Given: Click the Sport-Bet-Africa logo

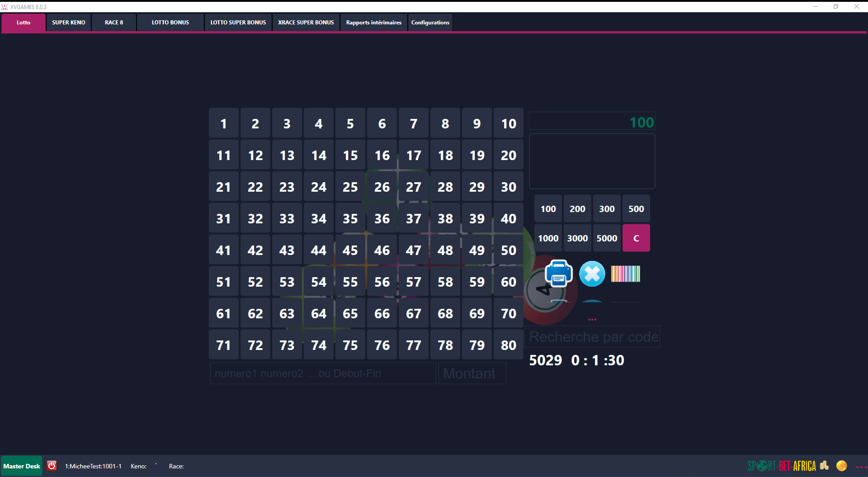Looking at the screenshot, I should click(x=782, y=466).
